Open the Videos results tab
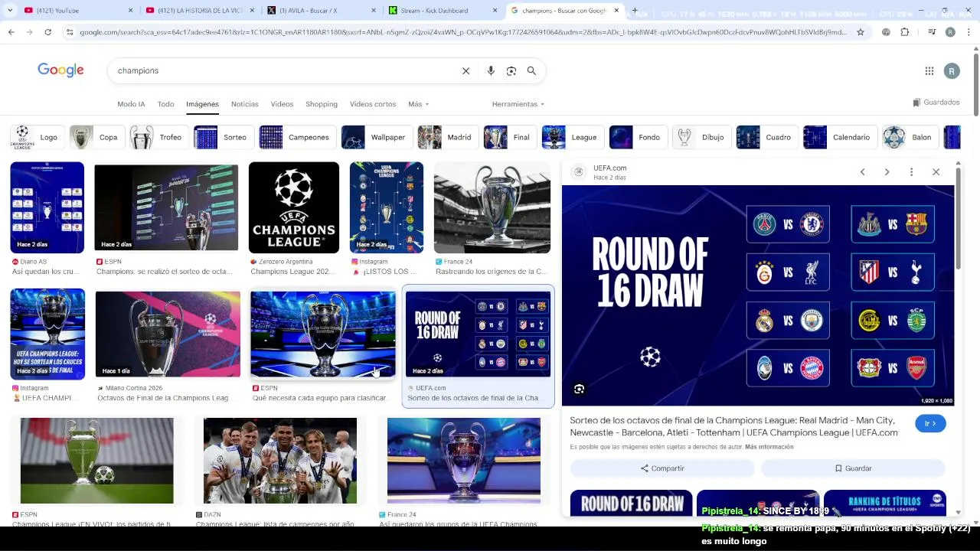This screenshot has height=551, width=980. click(x=282, y=104)
